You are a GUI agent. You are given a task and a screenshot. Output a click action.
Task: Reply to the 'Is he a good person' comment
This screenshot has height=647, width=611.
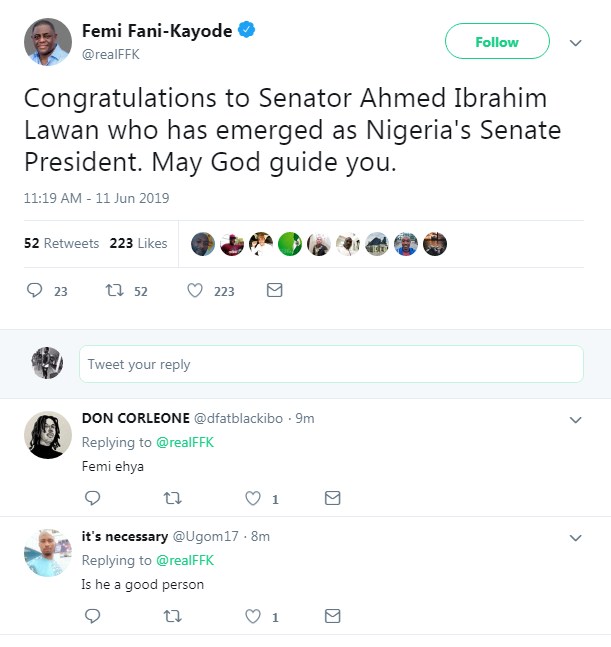pyautogui.click(x=92, y=616)
